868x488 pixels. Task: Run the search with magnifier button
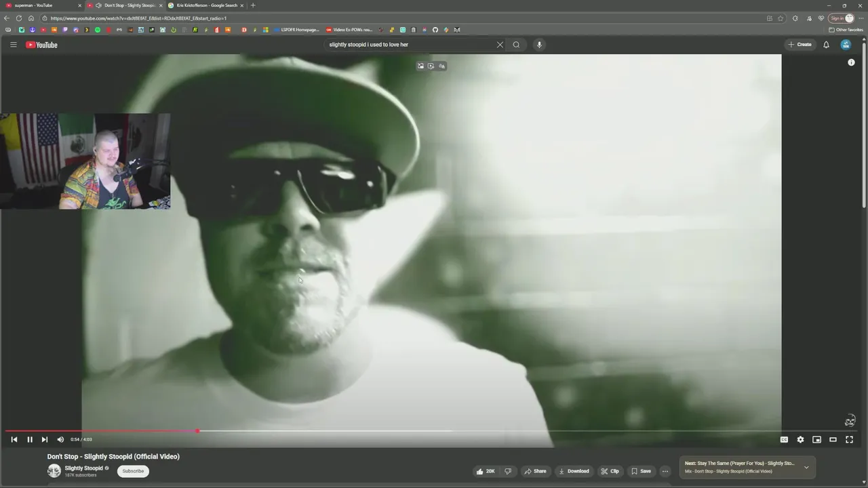pos(516,45)
